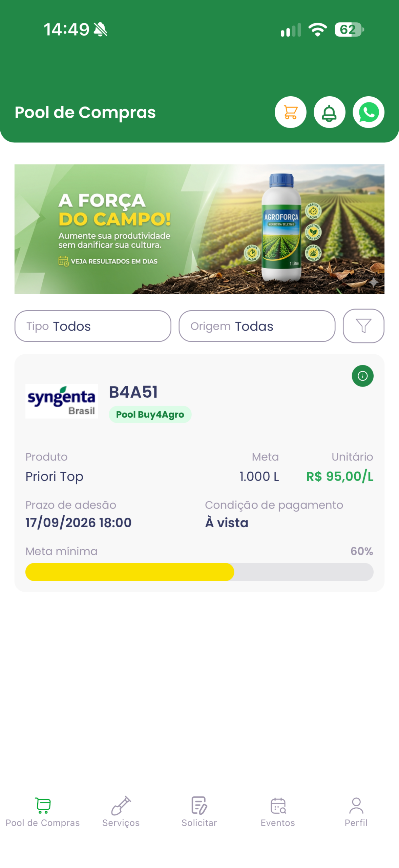
Task: Tap the R$ 95,00/L unit price
Action: pyautogui.click(x=339, y=476)
